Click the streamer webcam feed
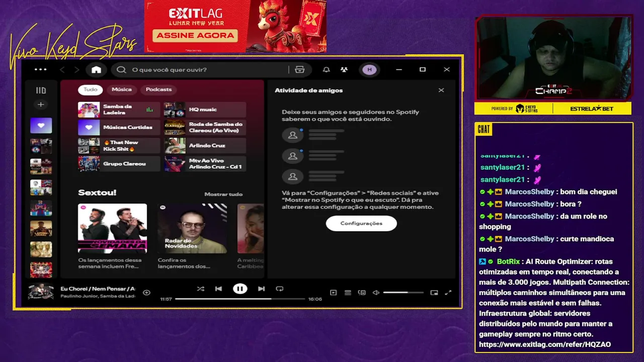 (x=553, y=59)
